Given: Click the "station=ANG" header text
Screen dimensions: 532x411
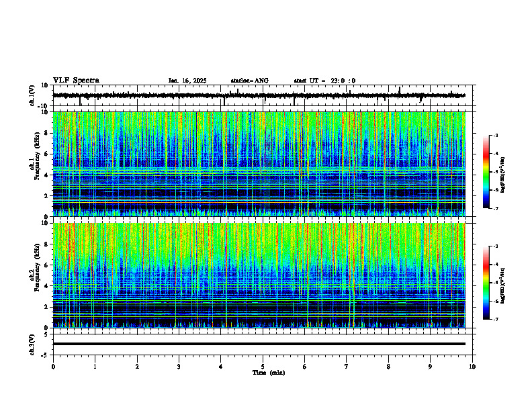Looking at the screenshot, I should (x=250, y=81).
